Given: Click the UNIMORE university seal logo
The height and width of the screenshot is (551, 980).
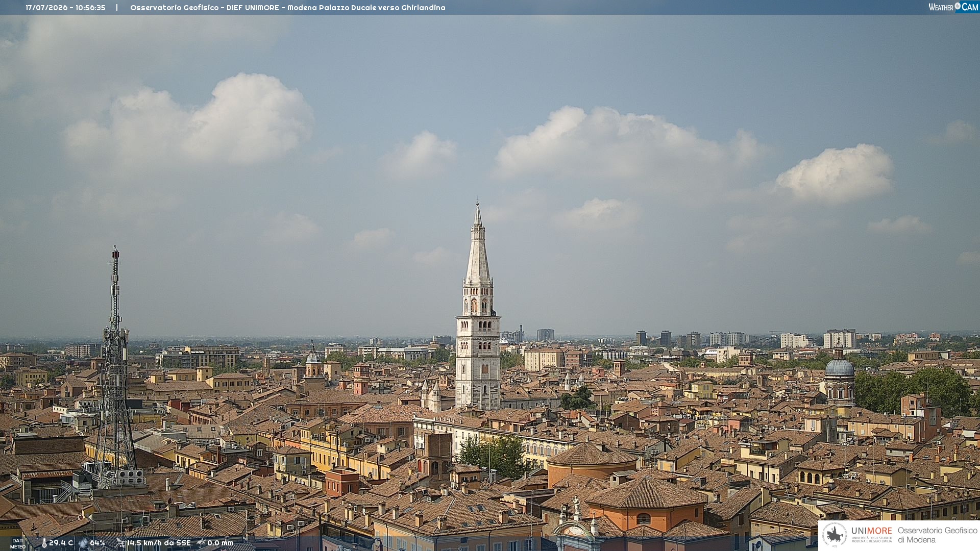Looking at the screenshot, I should click(x=835, y=535).
